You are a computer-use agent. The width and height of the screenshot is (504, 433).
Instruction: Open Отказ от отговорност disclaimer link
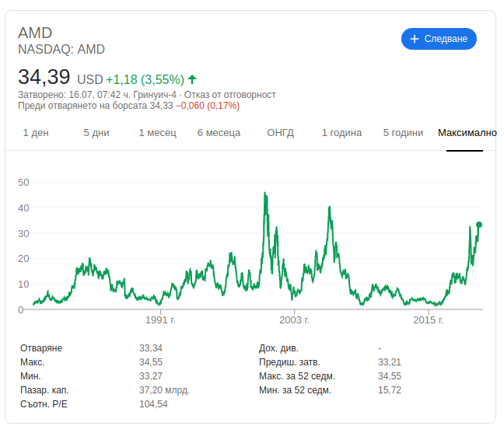229,95
